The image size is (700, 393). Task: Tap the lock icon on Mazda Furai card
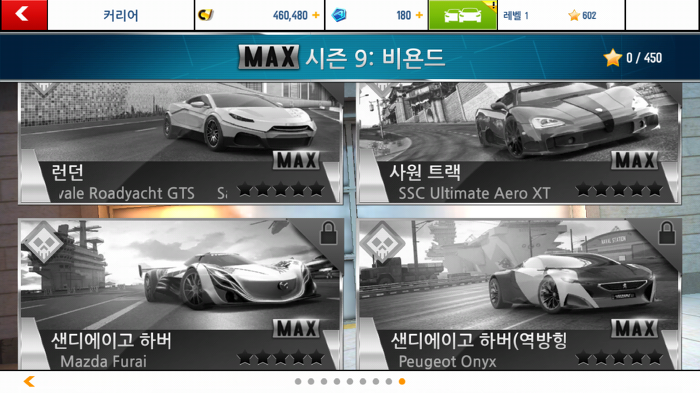(x=329, y=233)
